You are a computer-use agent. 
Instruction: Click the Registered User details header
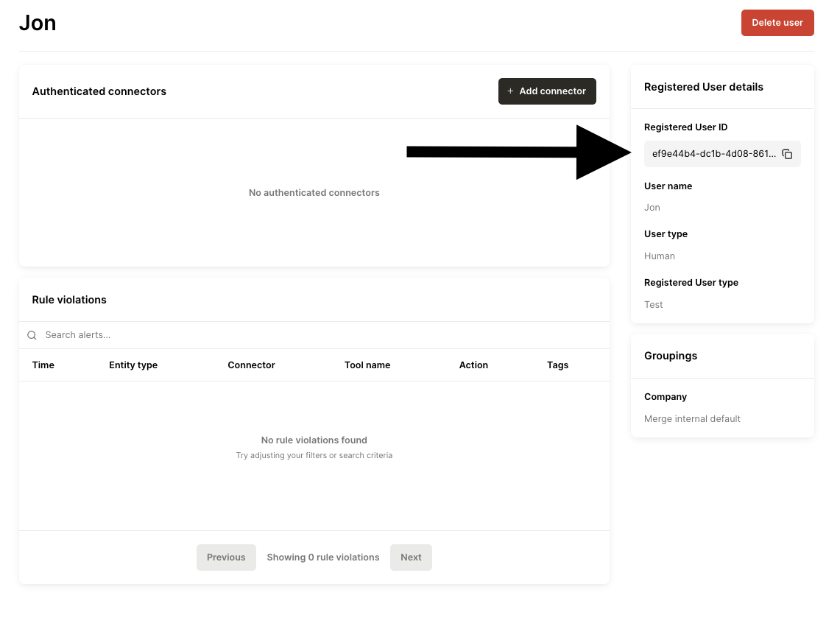(x=704, y=87)
